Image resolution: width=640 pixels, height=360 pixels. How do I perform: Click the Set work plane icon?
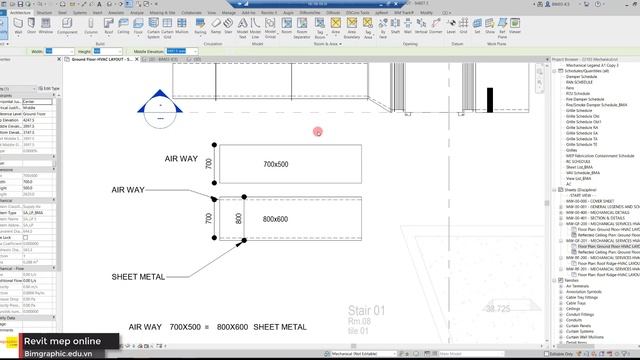click(x=477, y=27)
